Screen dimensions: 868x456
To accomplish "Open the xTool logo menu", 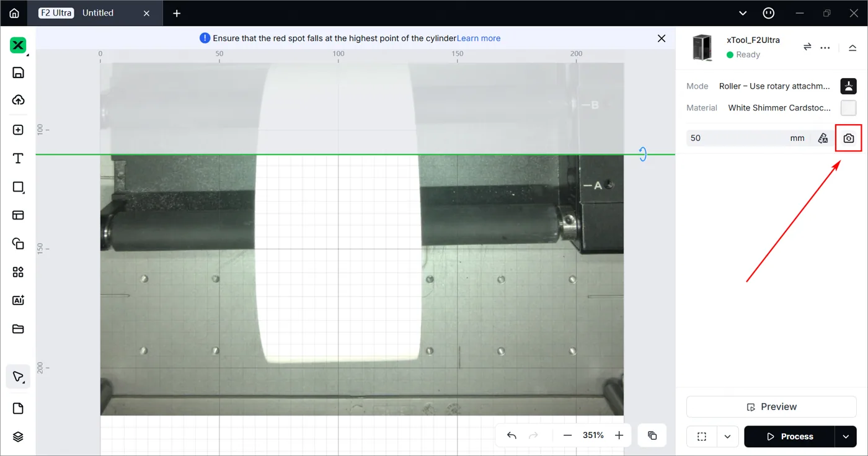I will [x=18, y=45].
